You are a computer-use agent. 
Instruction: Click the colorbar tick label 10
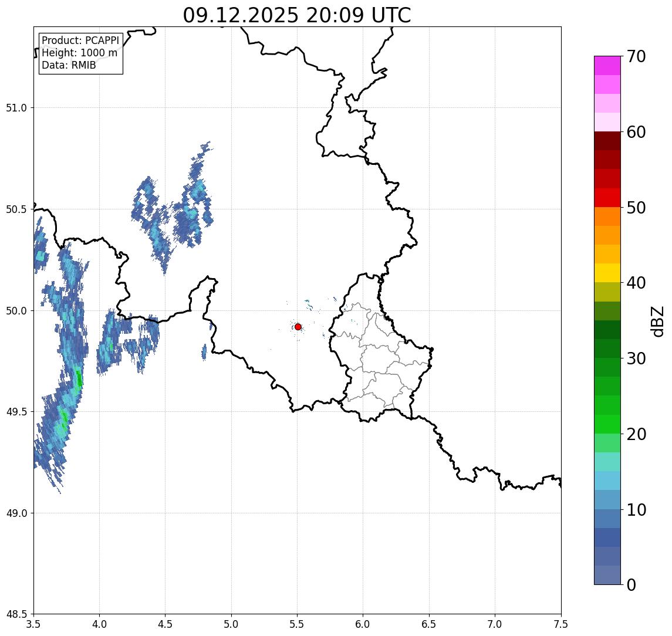click(x=636, y=510)
